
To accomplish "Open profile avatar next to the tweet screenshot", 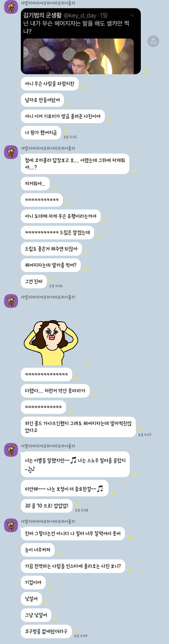I will pyautogui.click(x=11, y=7).
